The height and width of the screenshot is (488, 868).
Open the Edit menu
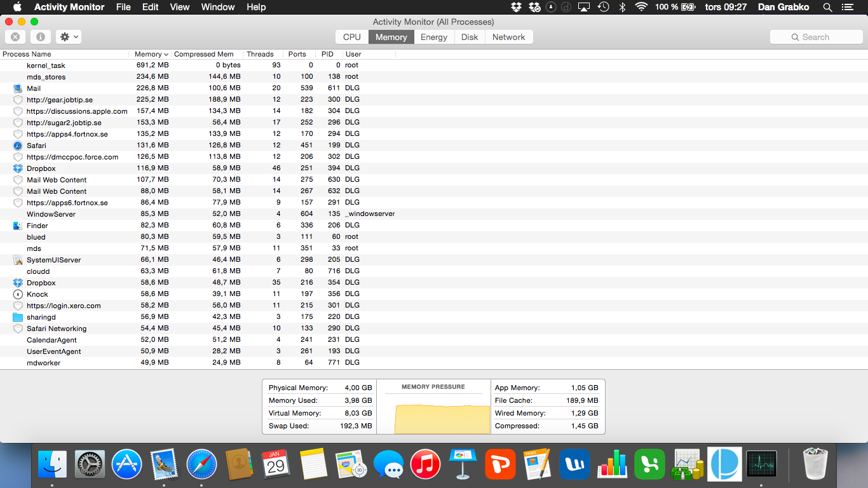click(151, 7)
